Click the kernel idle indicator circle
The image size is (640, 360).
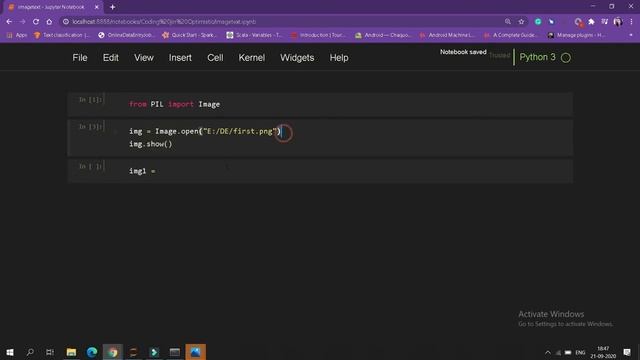click(x=566, y=58)
